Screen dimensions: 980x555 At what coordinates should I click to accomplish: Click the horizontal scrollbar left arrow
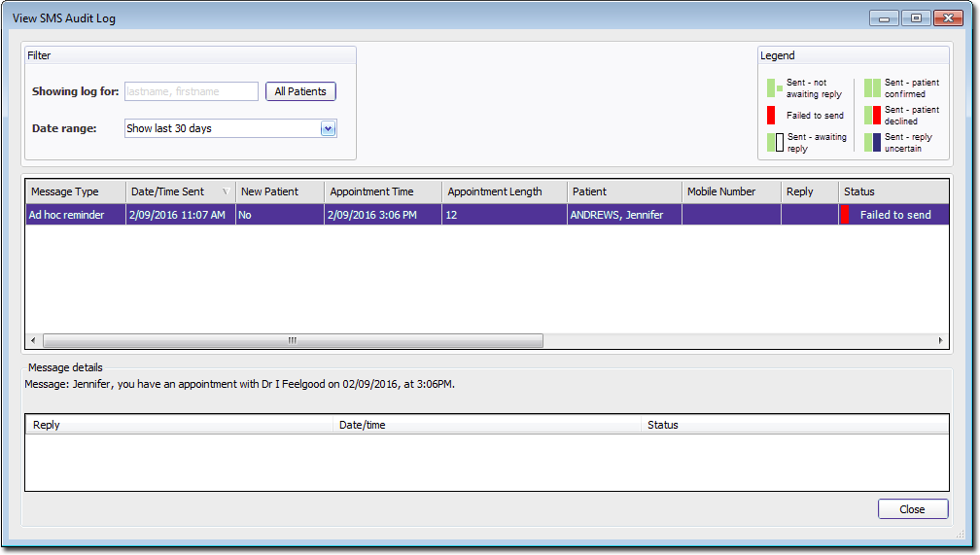point(34,341)
